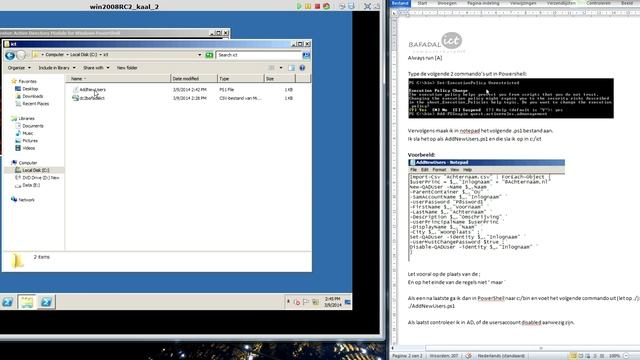Sort by the Size column header
The image size is (640, 360).
pyautogui.click(x=280, y=78)
